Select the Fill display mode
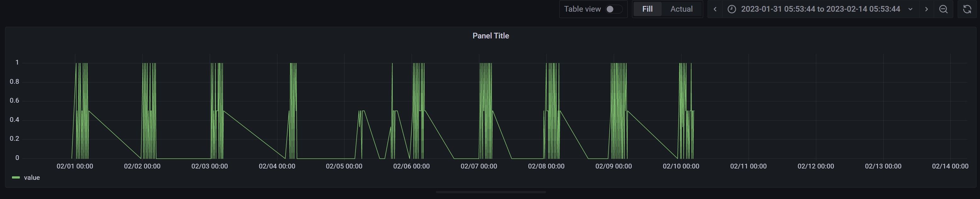The height and width of the screenshot is (199, 980). (647, 9)
